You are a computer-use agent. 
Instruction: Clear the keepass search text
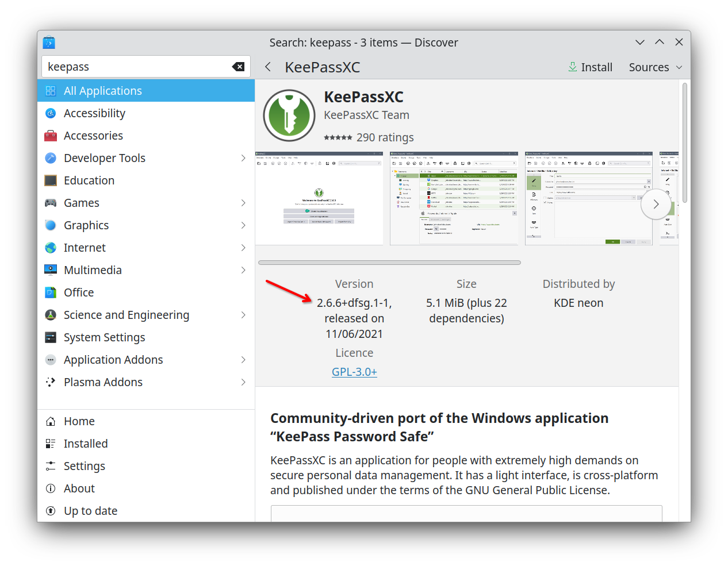click(238, 67)
